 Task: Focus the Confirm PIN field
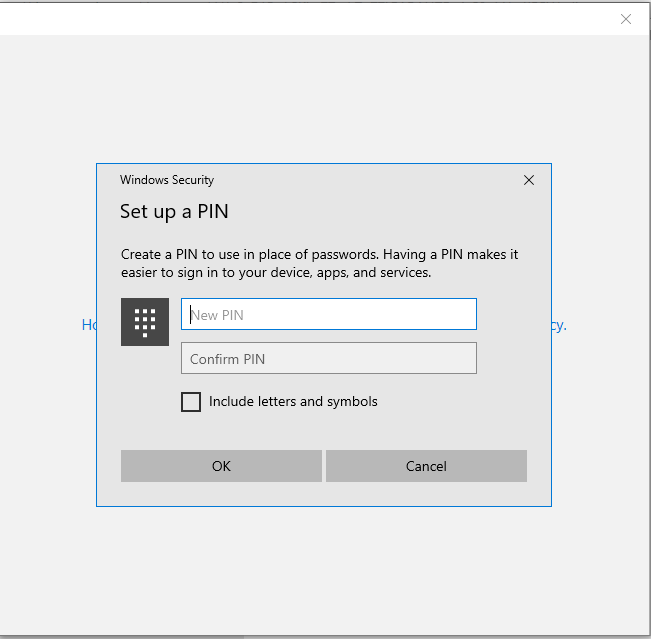click(x=328, y=358)
